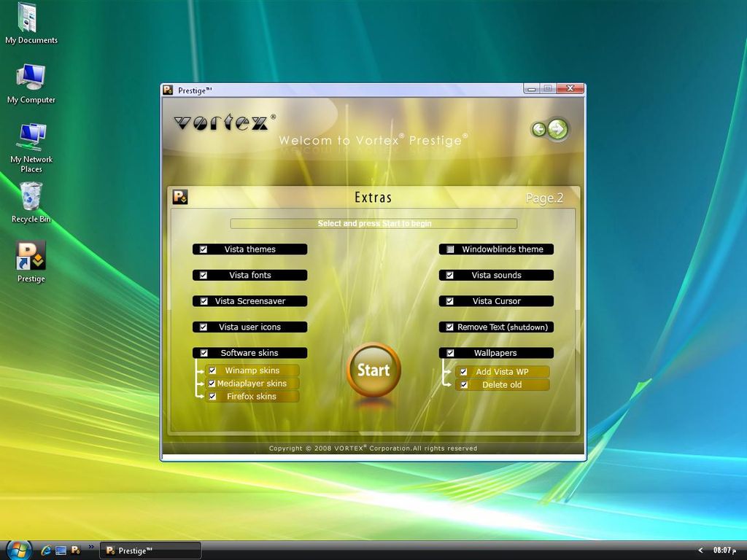This screenshot has width=747, height=560.
Task: Click Welcom to Vortex Prestige text
Action: coord(373,140)
